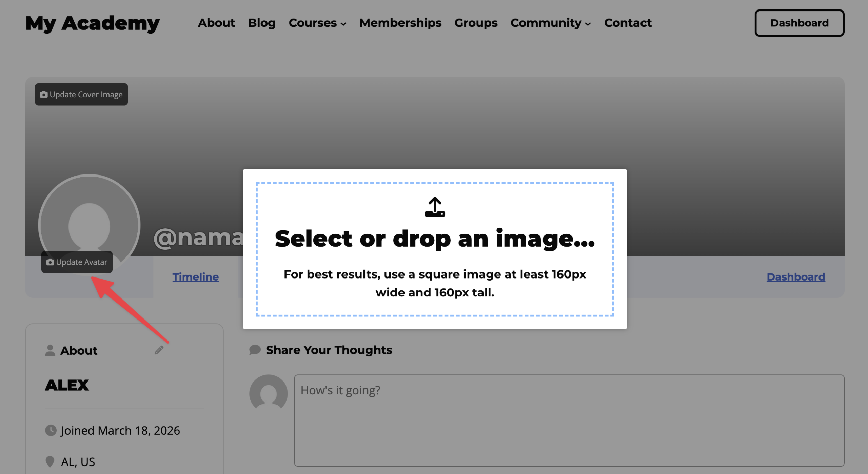Open the Timeline profile tab
The height and width of the screenshot is (474, 868).
point(195,277)
